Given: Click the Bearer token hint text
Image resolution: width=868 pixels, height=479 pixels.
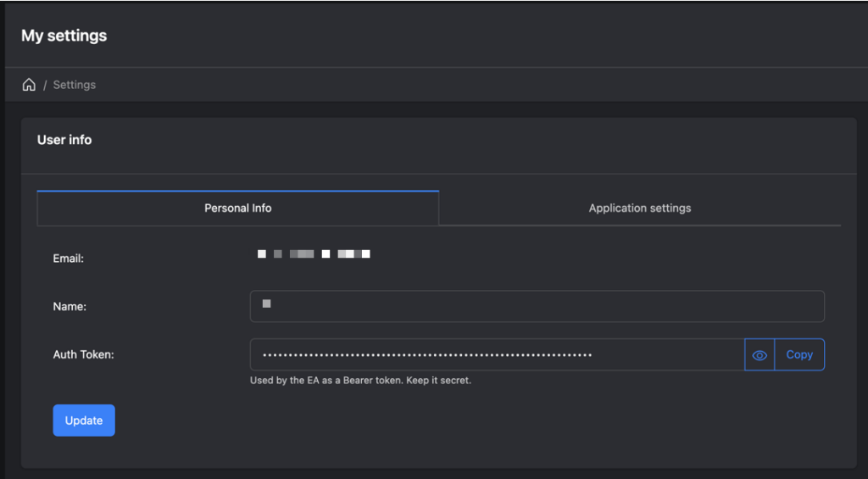Looking at the screenshot, I should click(x=360, y=381).
